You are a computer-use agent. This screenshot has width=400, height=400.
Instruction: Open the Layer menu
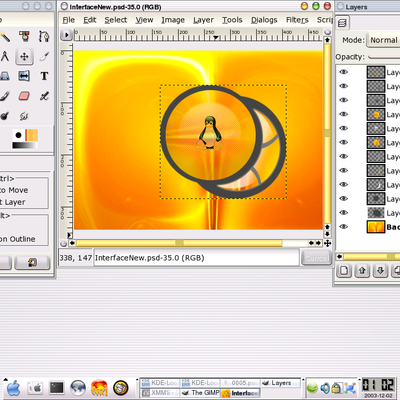point(203,20)
